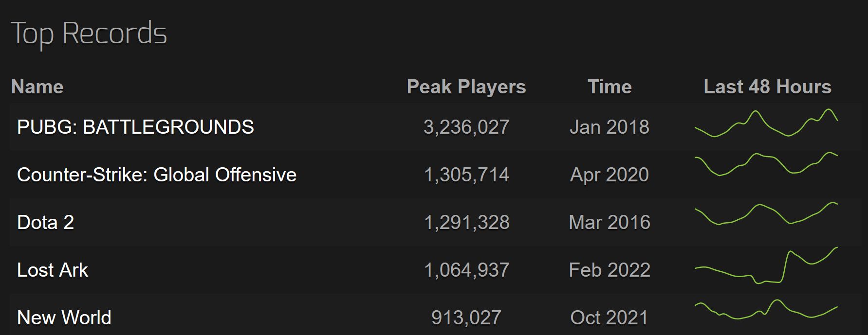Image resolution: width=868 pixels, height=335 pixels.
Task: Open the Lost Ark game link
Action: [x=53, y=270]
